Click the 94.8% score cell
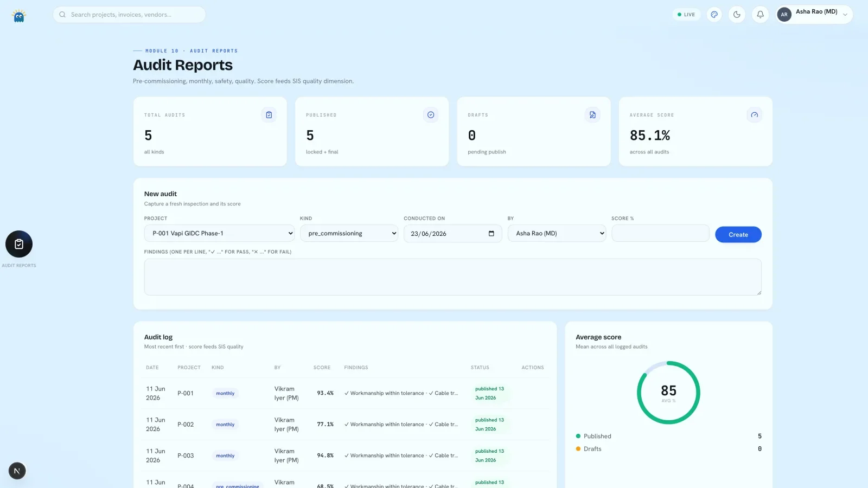 coord(325,456)
